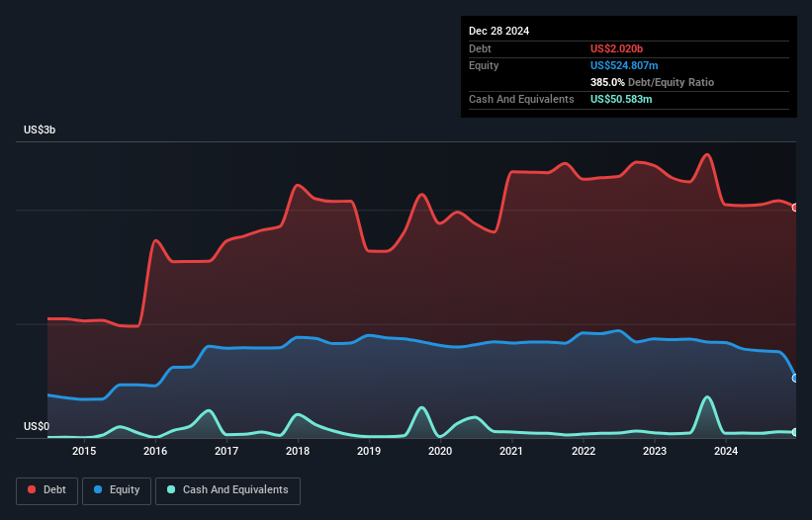The width and height of the screenshot is (812, 520).
Task: Click the 2017 x-axis label
Action: pyautogui.click(x=226, y=451)
